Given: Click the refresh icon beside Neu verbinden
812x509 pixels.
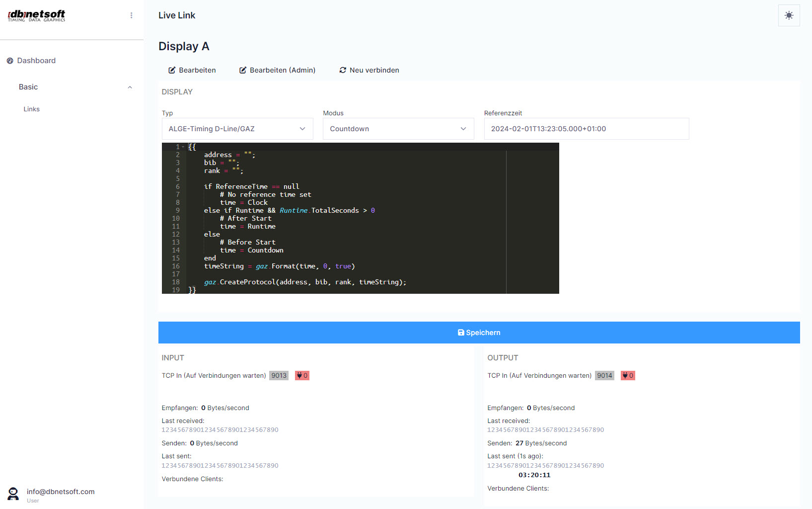Looking at the screenshot, I should point(343,70).
